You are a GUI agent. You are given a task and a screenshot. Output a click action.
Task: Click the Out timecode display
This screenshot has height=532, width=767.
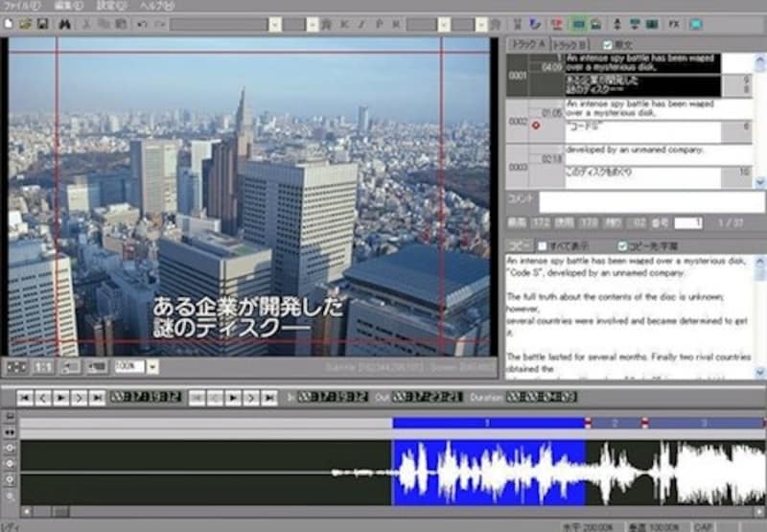(x=427, y=397)
